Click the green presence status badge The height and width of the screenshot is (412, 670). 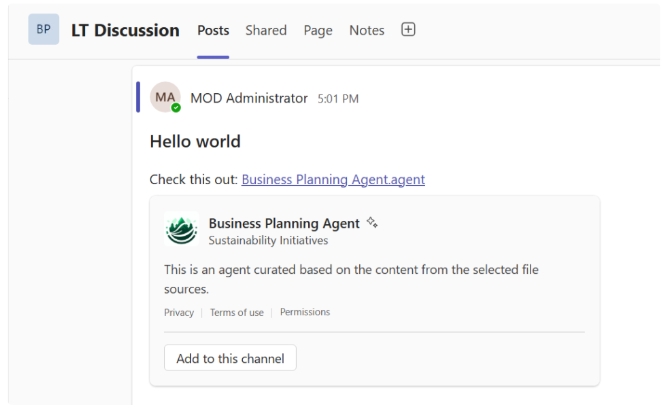click(x=176, y=108)
